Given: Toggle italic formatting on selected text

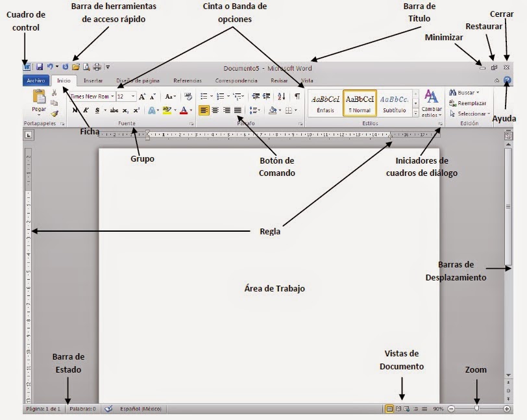Looking at the screenshot, I should click(x=86, y=110).
